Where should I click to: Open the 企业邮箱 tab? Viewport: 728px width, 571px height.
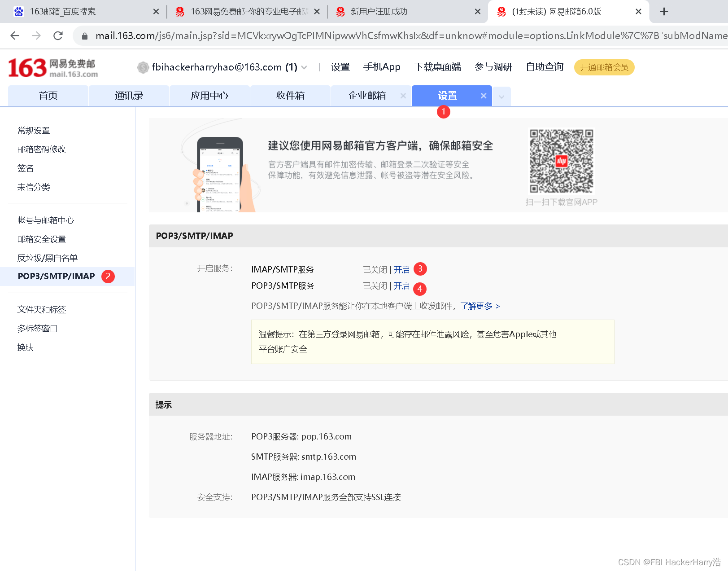[x=367, y=96]
